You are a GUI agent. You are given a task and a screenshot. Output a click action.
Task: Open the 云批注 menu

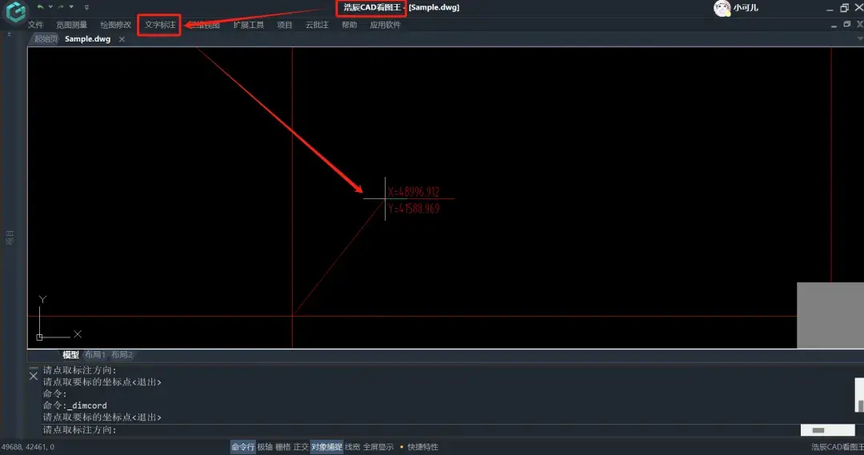[x=317, y=25]
